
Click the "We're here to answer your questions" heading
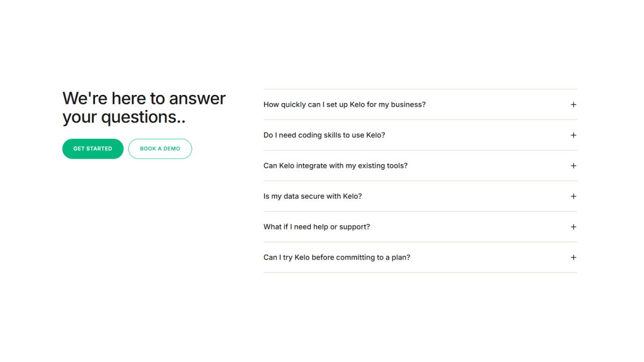(144, 107)
